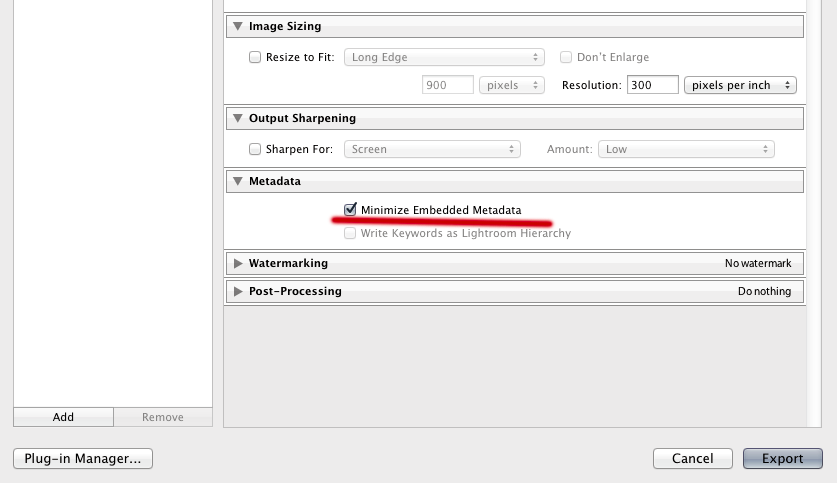Screen dimensions: 837x483
Task: Toggle the Don't Enlarge checkbox
Action: pyautogui.click(x=567, y=58)
